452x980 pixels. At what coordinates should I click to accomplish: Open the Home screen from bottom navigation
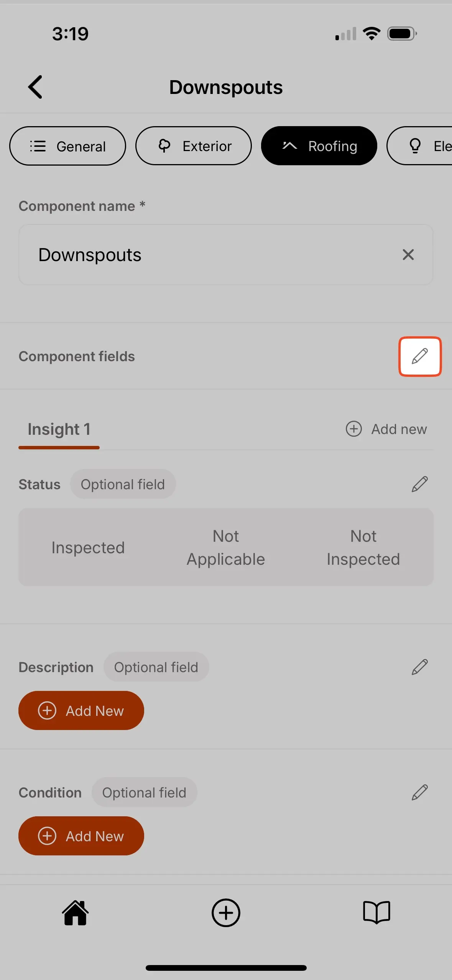pos(75,913)
